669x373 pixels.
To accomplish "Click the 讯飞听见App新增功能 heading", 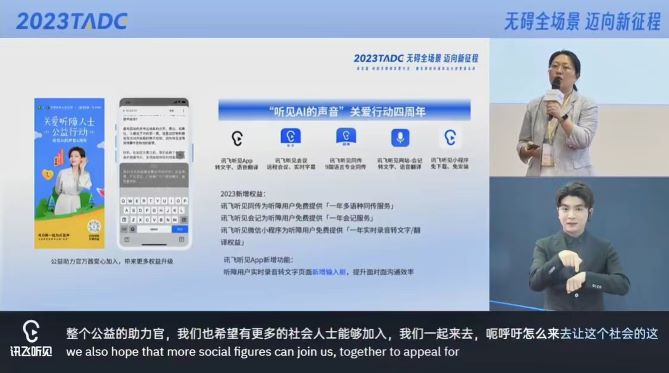I will [x=259, y=259].
